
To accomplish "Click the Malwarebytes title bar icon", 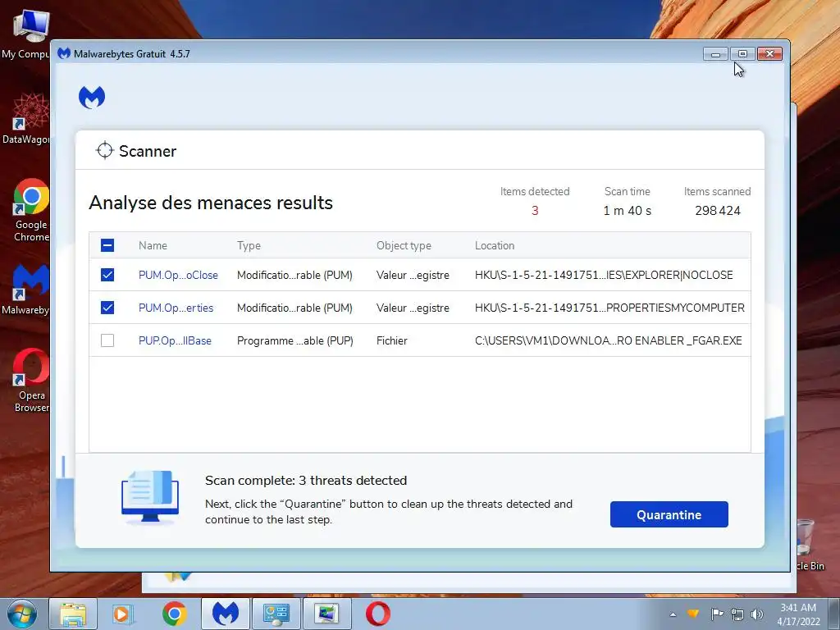I will click(64, 53).
